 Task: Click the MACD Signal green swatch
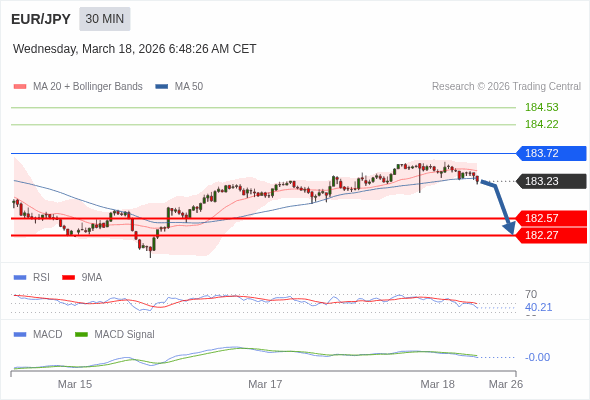pyautogui.click(x=81, y=335)
